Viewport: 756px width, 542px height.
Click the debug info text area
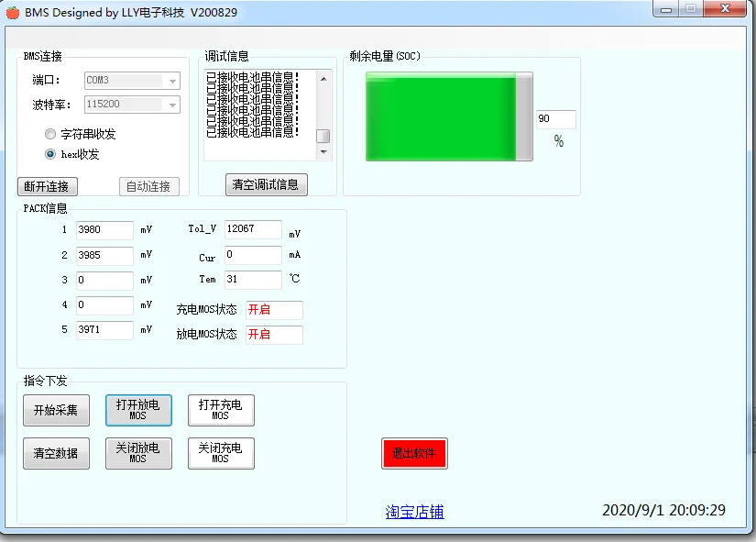pos(260,115)
